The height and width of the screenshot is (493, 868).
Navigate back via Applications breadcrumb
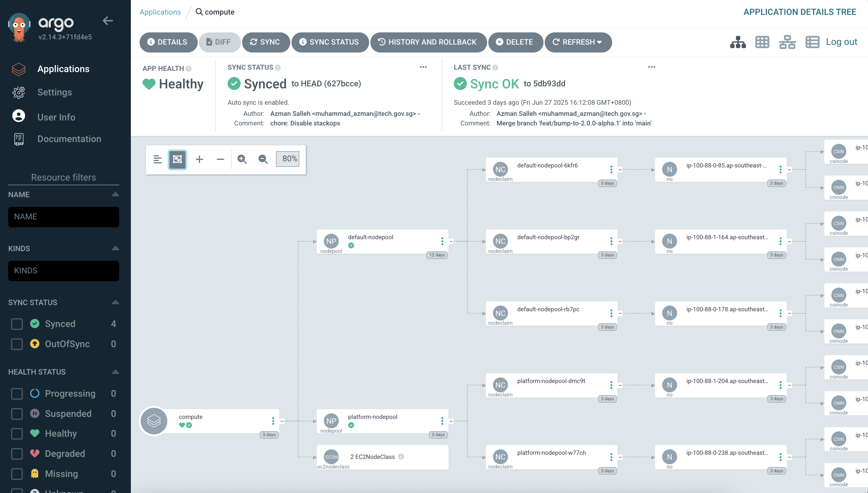pyautogui.click(x=160, y=12)
